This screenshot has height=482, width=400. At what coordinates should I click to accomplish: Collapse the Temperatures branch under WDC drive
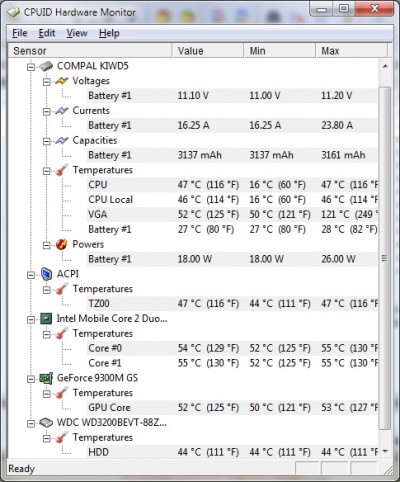tap(47, 438)
